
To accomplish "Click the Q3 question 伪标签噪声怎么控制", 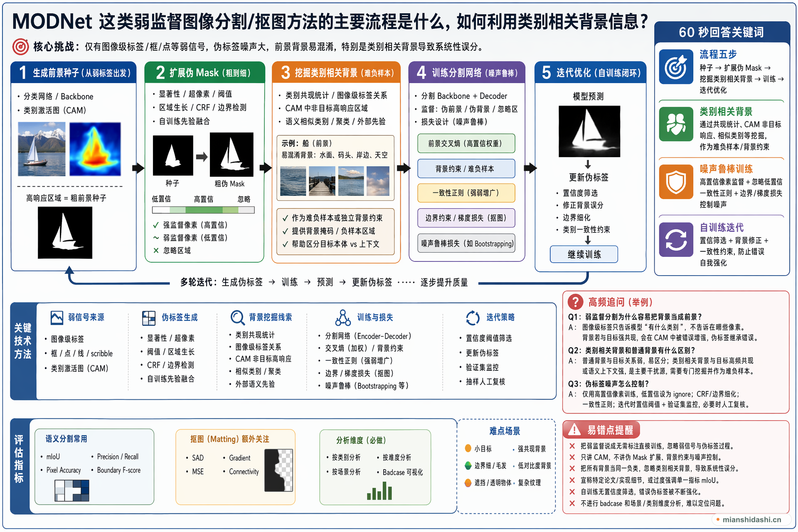I will (x=608, y=384).
